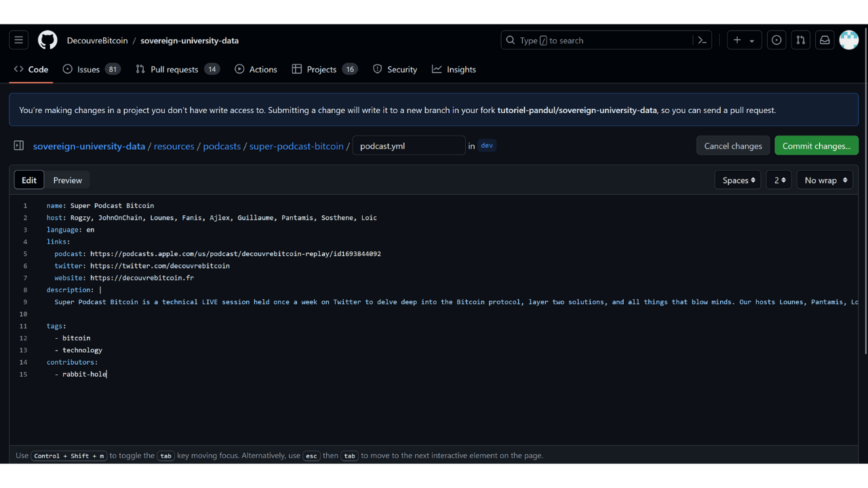
Task: Switch to the Projects tab
Action: point(325,69)
